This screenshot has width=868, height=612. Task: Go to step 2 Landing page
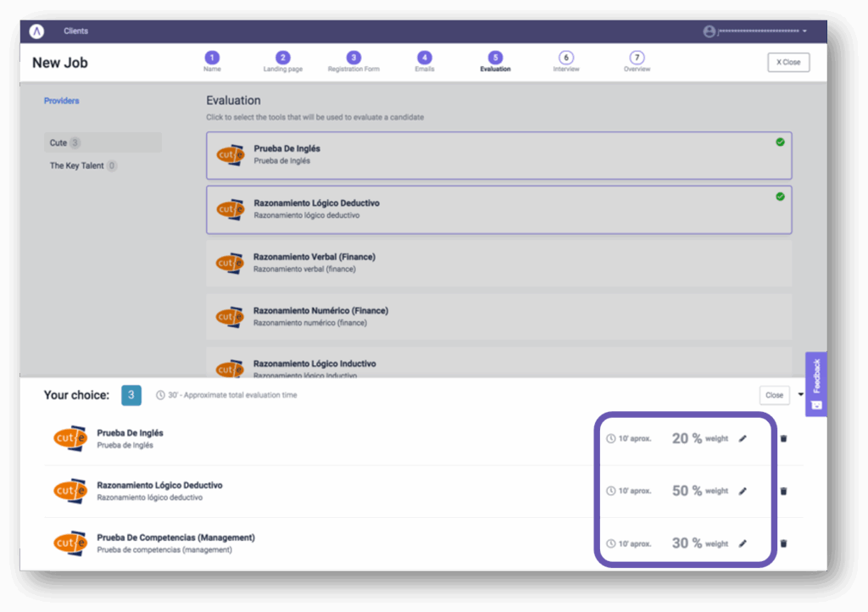[283, 61]
